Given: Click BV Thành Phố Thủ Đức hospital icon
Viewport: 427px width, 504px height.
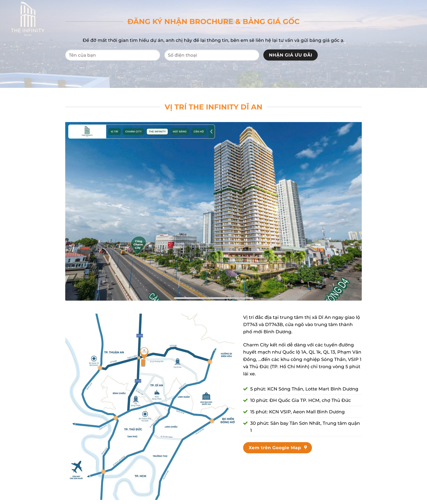Looking at the screenshot, I should [145, 414].
